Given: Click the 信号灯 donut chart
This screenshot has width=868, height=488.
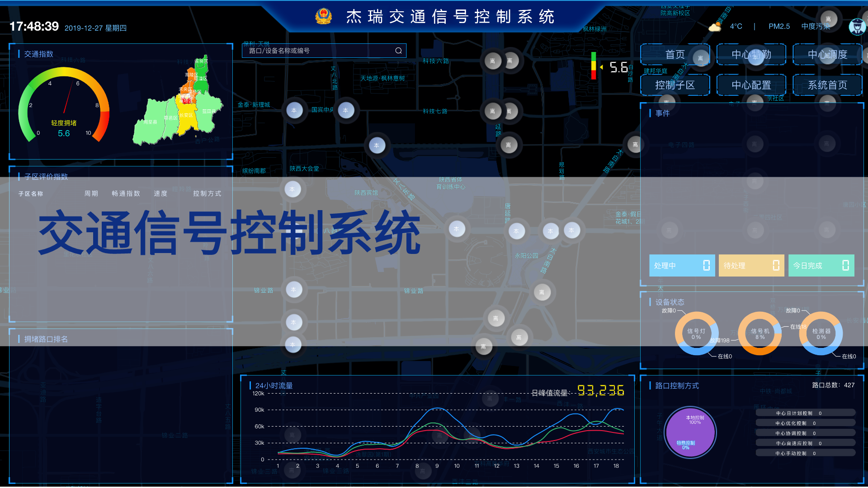Looking at the screenshot, I should coord(696,334).
